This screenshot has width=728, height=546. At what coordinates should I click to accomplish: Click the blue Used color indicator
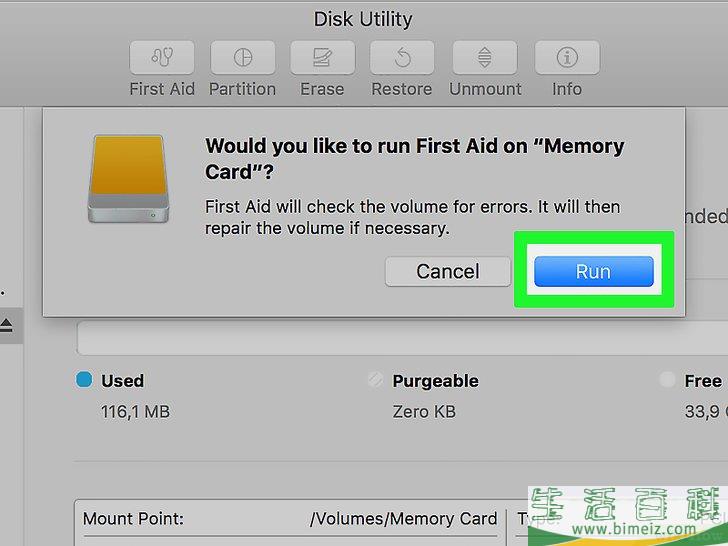84,379
